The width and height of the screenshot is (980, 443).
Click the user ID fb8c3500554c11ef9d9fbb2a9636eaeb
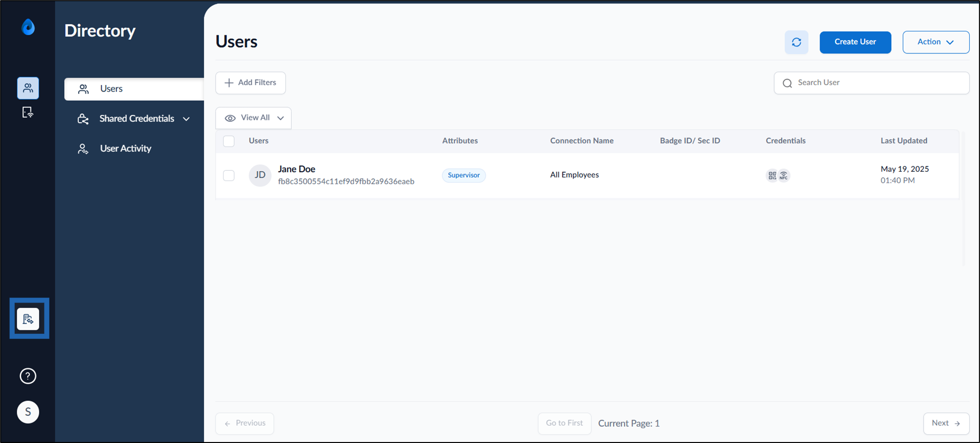[346, 182]
